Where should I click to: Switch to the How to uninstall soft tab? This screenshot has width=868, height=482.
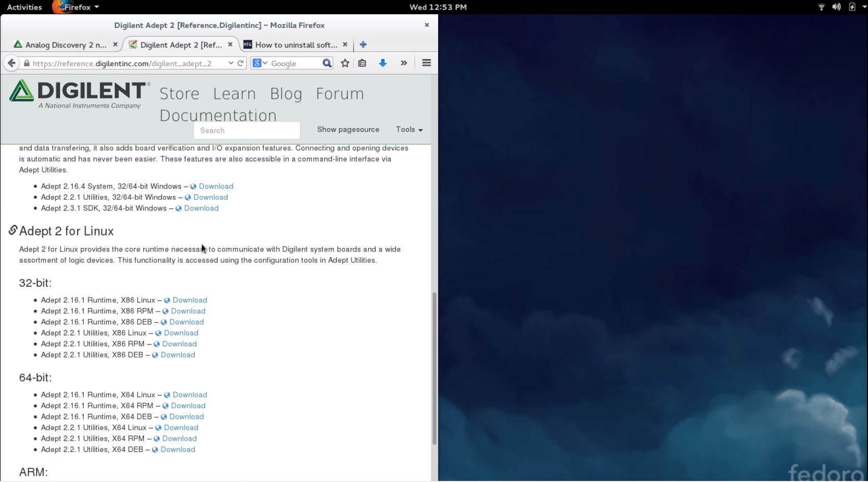pos(296,45)
